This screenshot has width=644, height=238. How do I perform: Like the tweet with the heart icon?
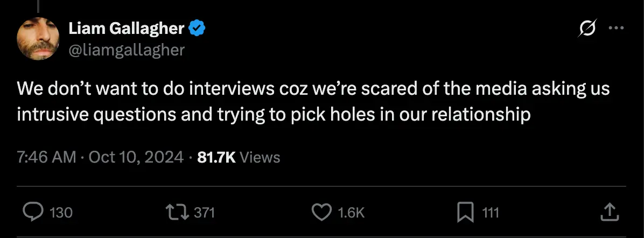coord(322,212)
